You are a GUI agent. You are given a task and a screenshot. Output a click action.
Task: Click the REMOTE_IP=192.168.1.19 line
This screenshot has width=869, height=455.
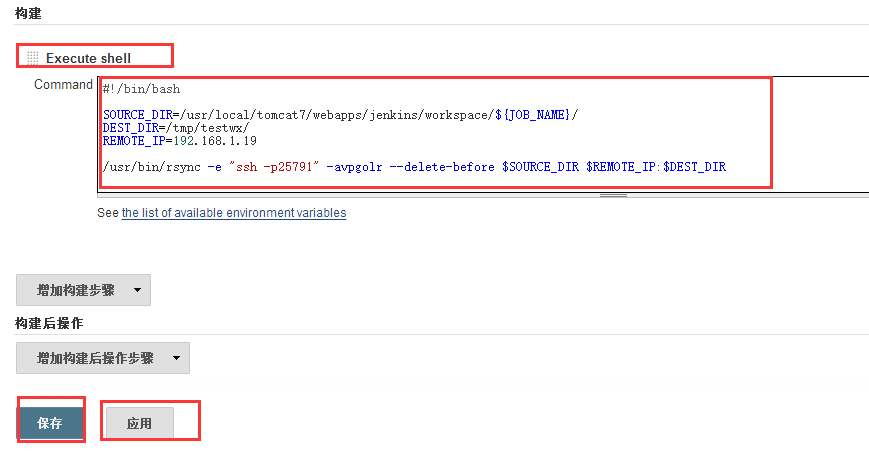pyautogui.click(x=180, y=141)
